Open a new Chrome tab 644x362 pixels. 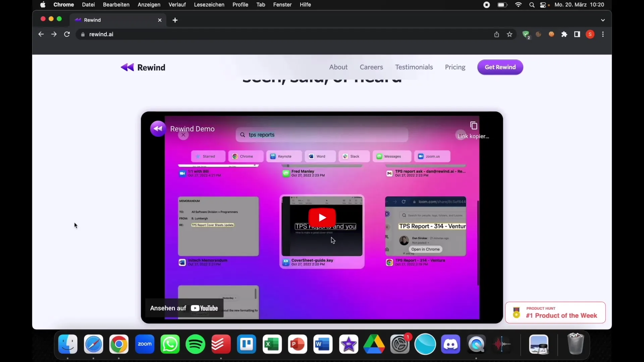point(175,20)
